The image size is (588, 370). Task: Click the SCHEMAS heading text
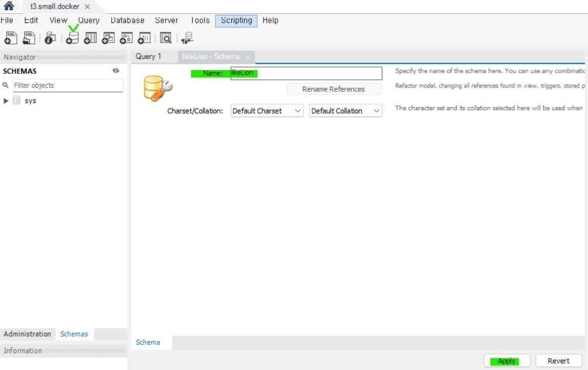pyautogui.click(x=20, y=71)
